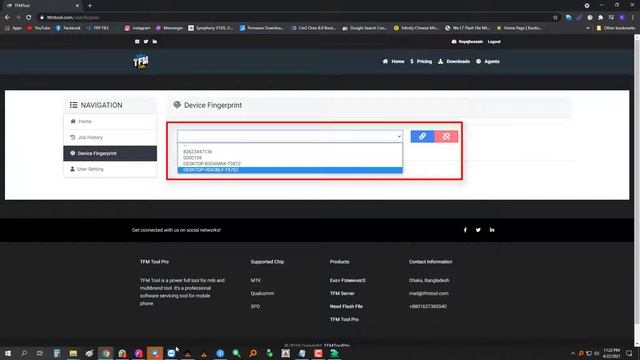The image size is (640, 360).
Task: Open the MTK supported chip link
Action: tap(256, 280)
